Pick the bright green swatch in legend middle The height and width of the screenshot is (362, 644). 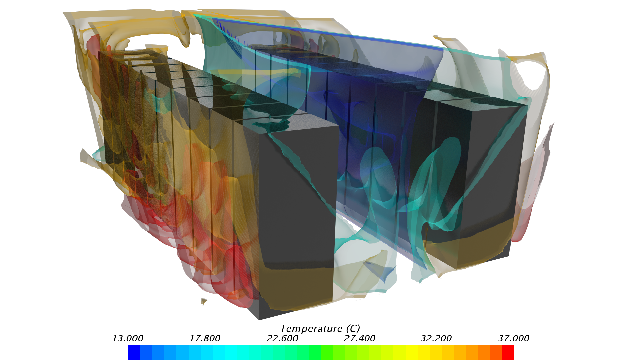click(315, 353)
